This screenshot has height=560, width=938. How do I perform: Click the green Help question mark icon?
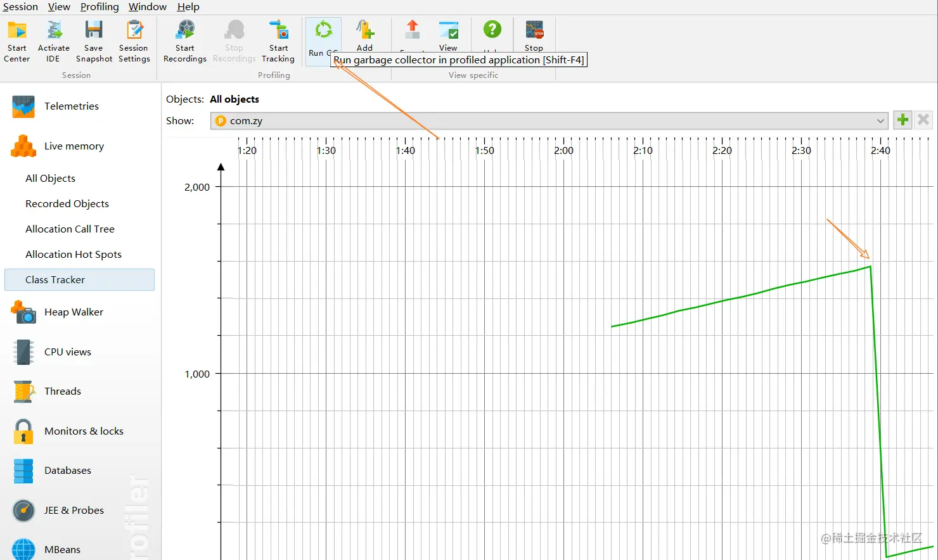click(492, 29)
